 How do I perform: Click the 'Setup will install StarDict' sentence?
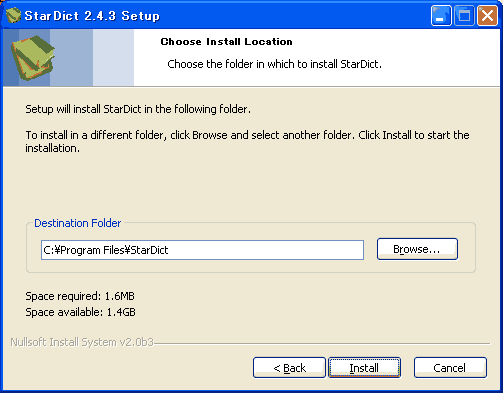click(x=138, y=109)
